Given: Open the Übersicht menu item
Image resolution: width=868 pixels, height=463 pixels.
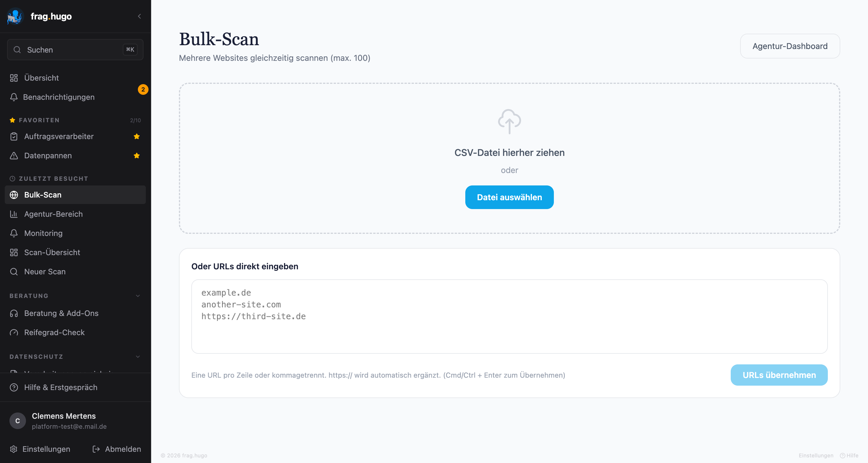Looking at the screenshot, I should [75, 78].
